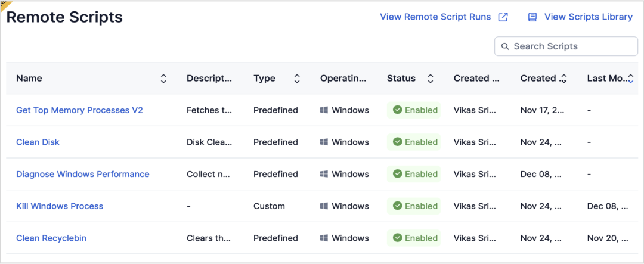The width and height of the screenshot is (644, 264).
Task: Click the library book icon beside View Scripts Library
Action: 532,17
